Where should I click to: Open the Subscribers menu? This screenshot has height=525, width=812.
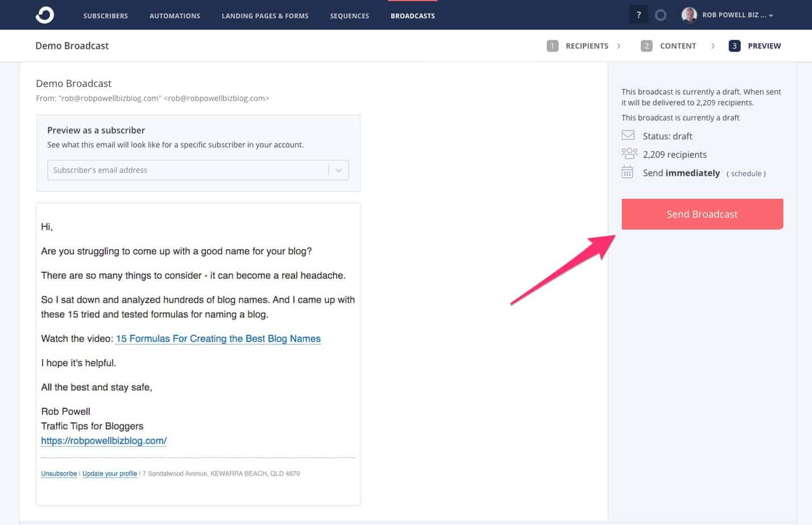106,16
